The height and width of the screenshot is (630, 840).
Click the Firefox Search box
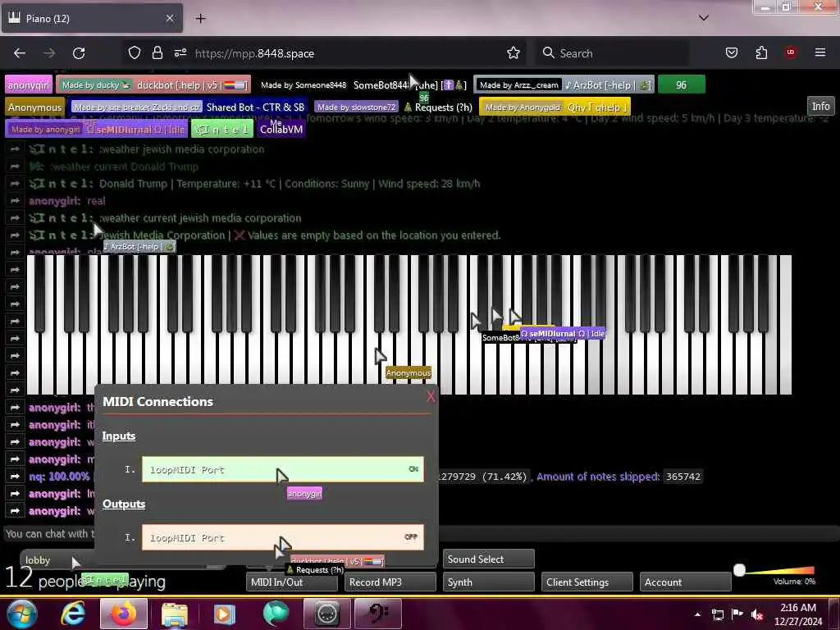pos(610,53)
